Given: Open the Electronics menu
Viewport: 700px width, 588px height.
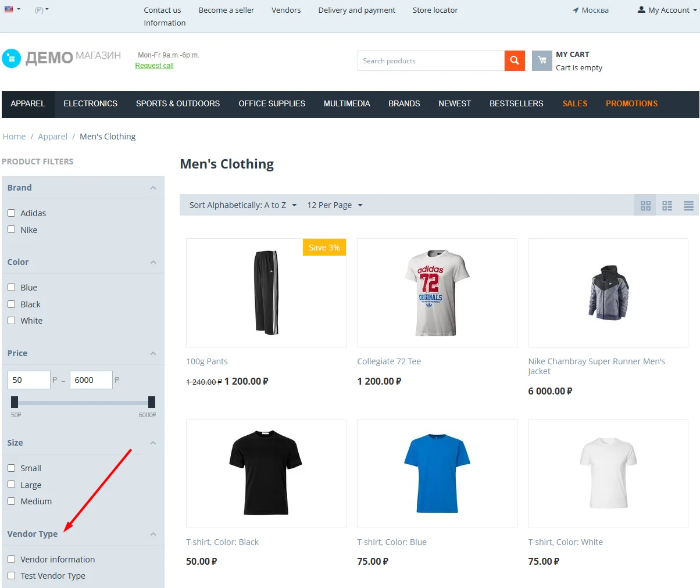Looking at the screenshot, I should click(90, 103).
